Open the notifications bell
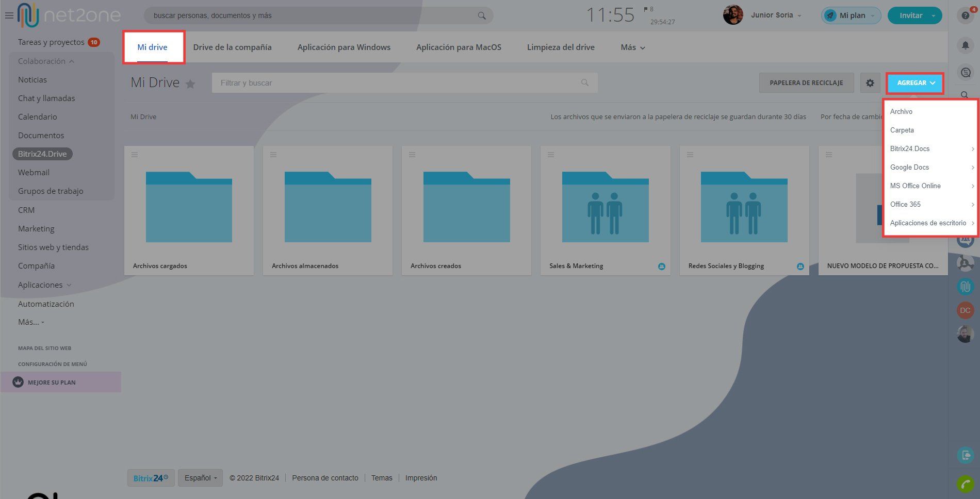The image size is (980, 499). pos(966,46)
